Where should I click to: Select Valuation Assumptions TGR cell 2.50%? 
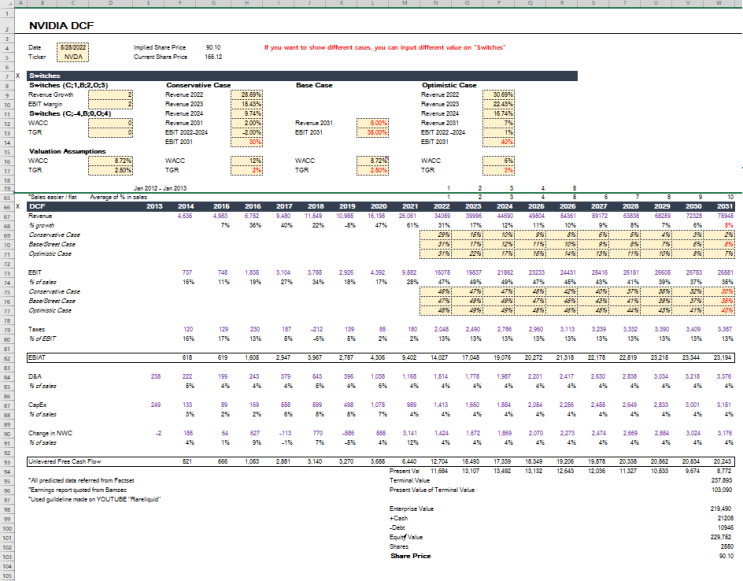pos(110,170)
